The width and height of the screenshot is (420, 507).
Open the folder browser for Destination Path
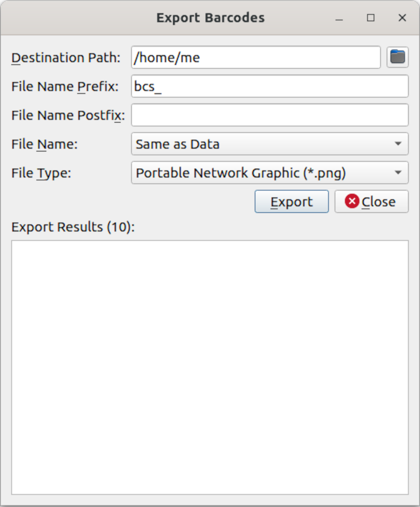399,57
